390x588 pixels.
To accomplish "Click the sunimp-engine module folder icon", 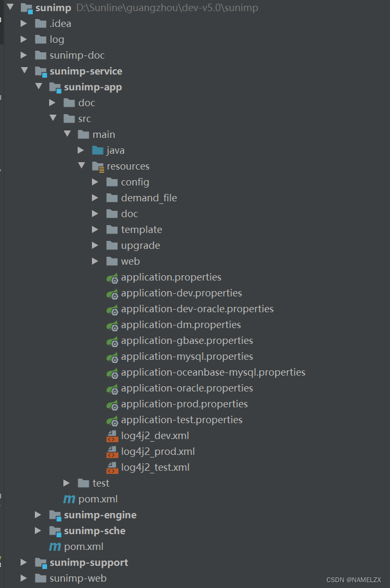I will (55, 516).
